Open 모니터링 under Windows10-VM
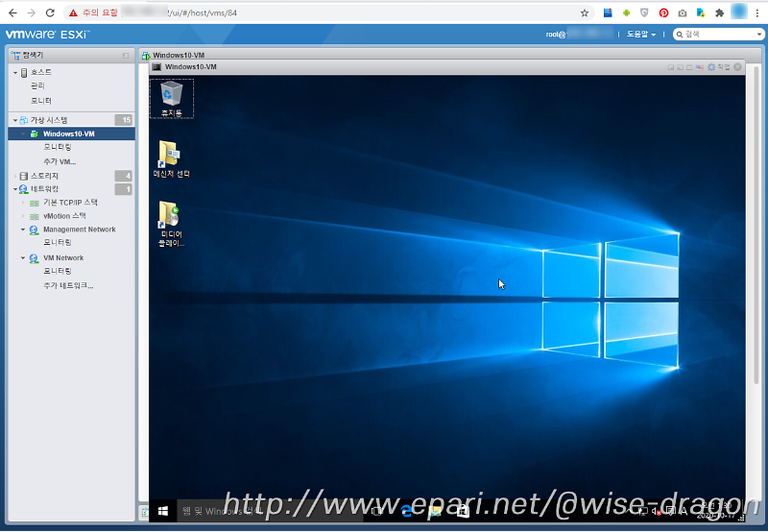This screenshot has height=532, width=768. pos(58,147)
